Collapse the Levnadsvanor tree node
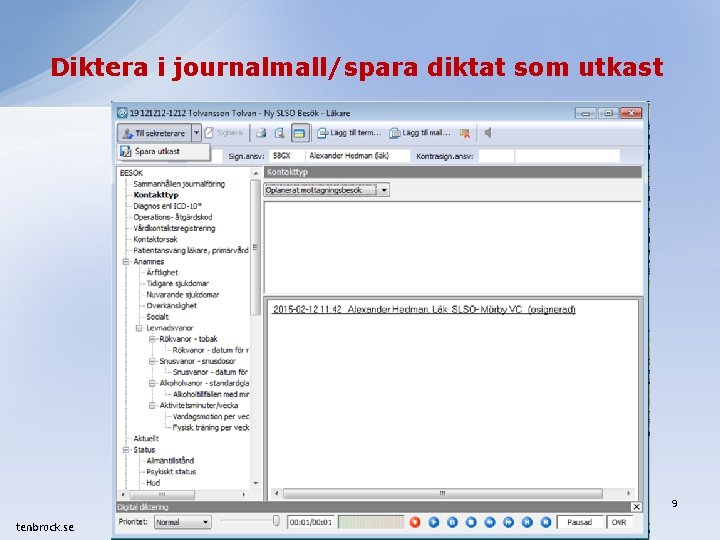 [139, 328]
